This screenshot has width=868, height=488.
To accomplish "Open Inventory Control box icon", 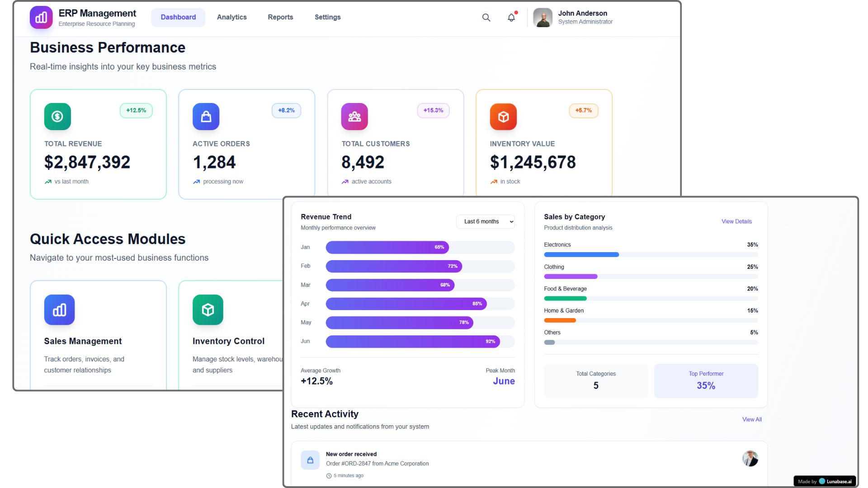I will tap(208, 310).
